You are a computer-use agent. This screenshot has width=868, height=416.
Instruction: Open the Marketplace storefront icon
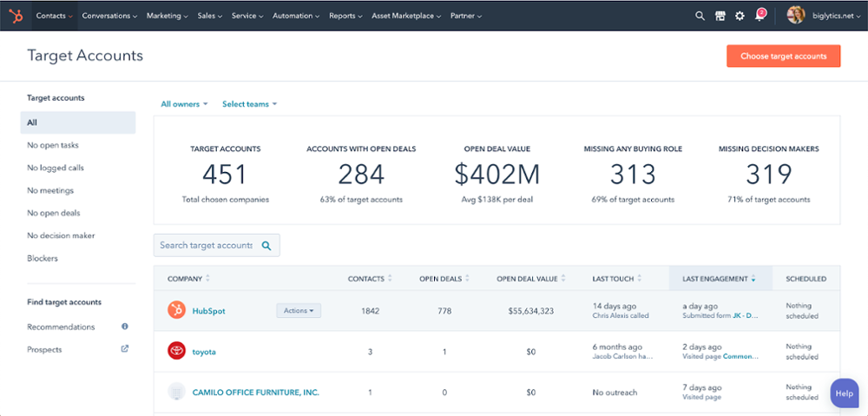point(720,16)
